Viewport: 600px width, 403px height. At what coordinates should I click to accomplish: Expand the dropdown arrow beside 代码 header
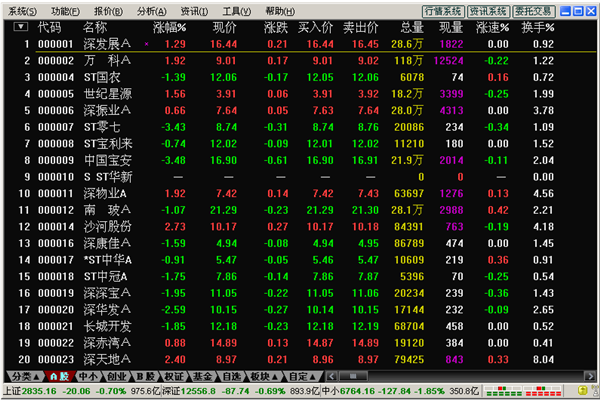tap(20, 27)
